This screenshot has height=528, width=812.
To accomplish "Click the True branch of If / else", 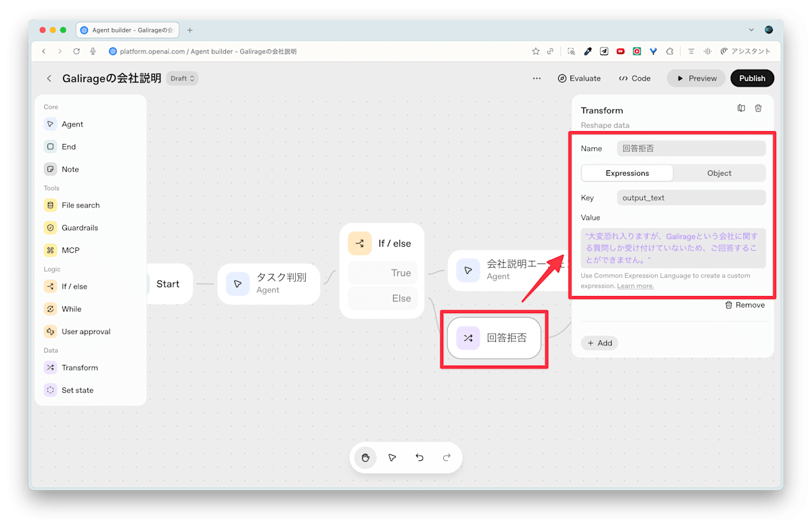I will [382, 273].
